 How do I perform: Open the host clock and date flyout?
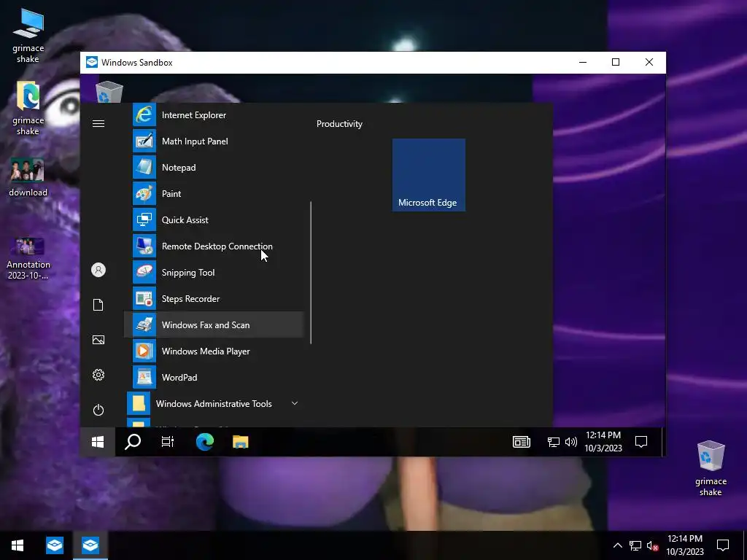[x=684, y=545]
